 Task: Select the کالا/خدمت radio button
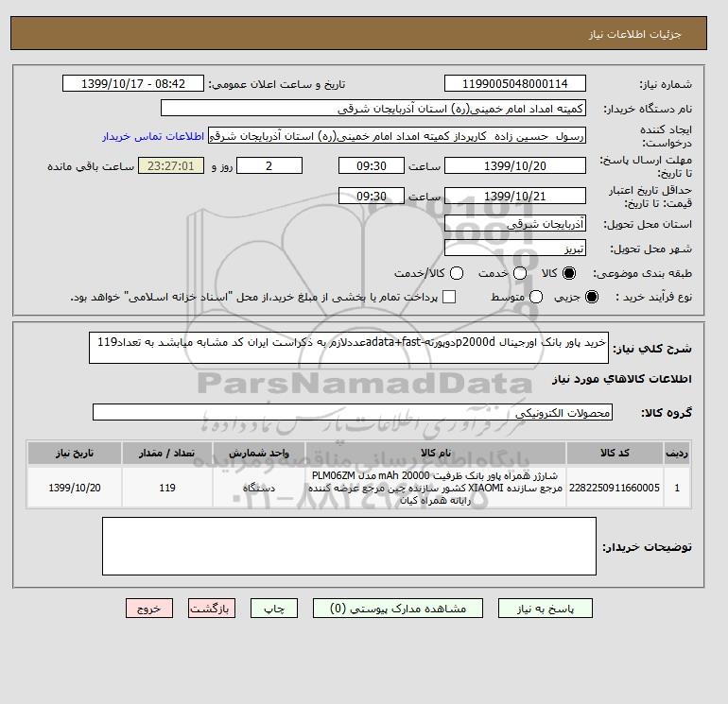point(457,273)
